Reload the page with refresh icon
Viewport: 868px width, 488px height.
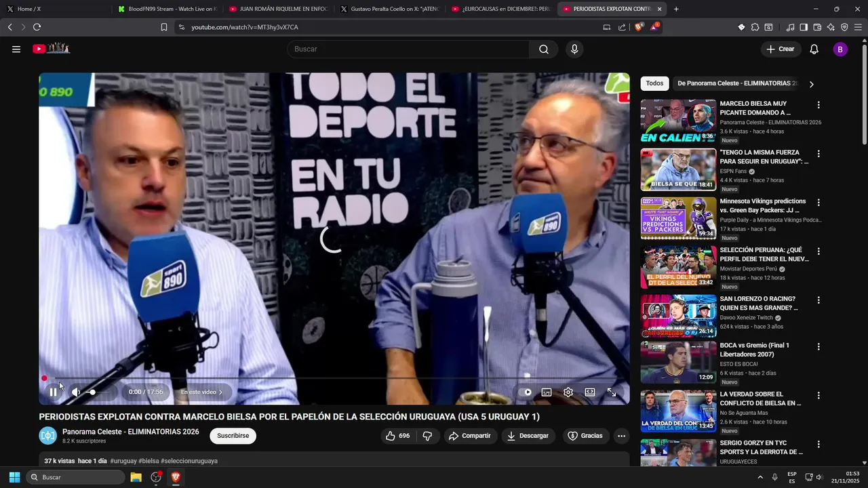tap(37, 27)
